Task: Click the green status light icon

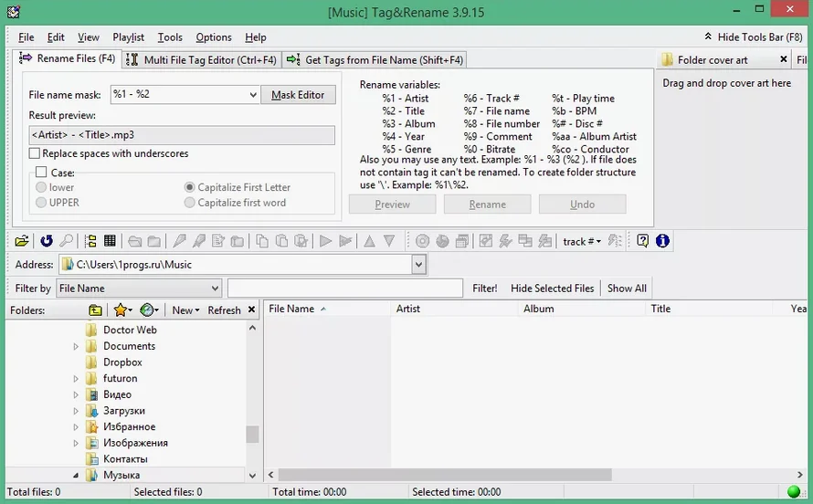Action: pyautogui.click(x=793, y=491)
